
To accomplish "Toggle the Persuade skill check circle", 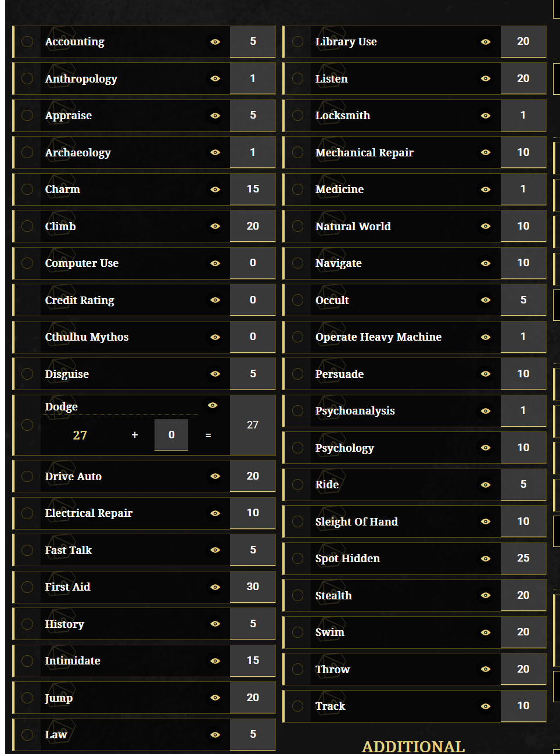I will 298,374.
